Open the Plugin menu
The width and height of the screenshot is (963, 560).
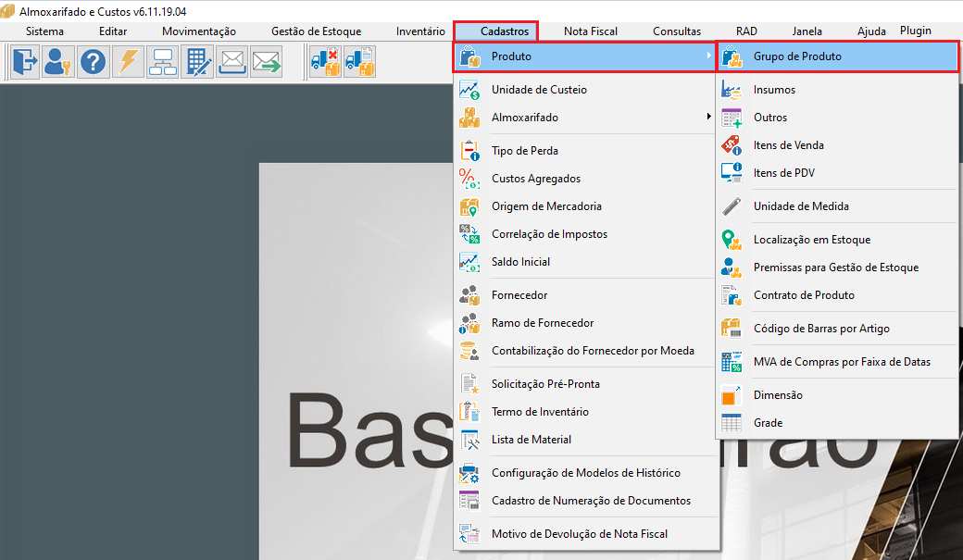pos(916,31)
